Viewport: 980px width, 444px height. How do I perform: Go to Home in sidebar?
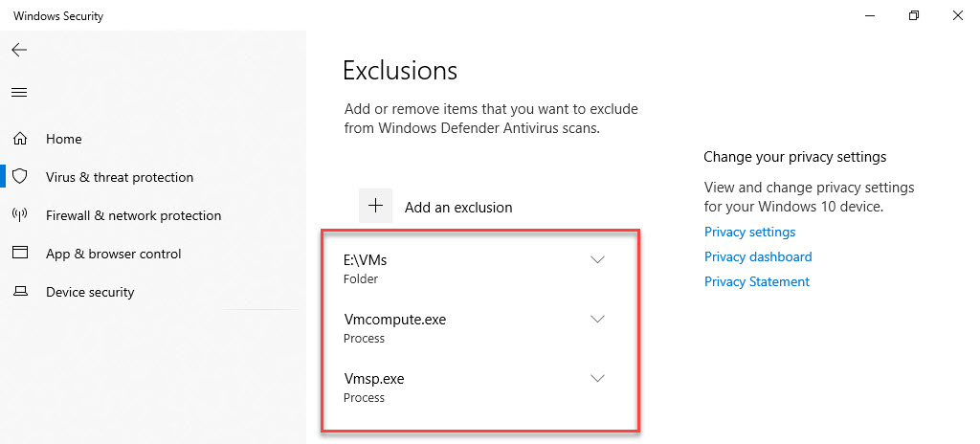[x=64, y=139]
